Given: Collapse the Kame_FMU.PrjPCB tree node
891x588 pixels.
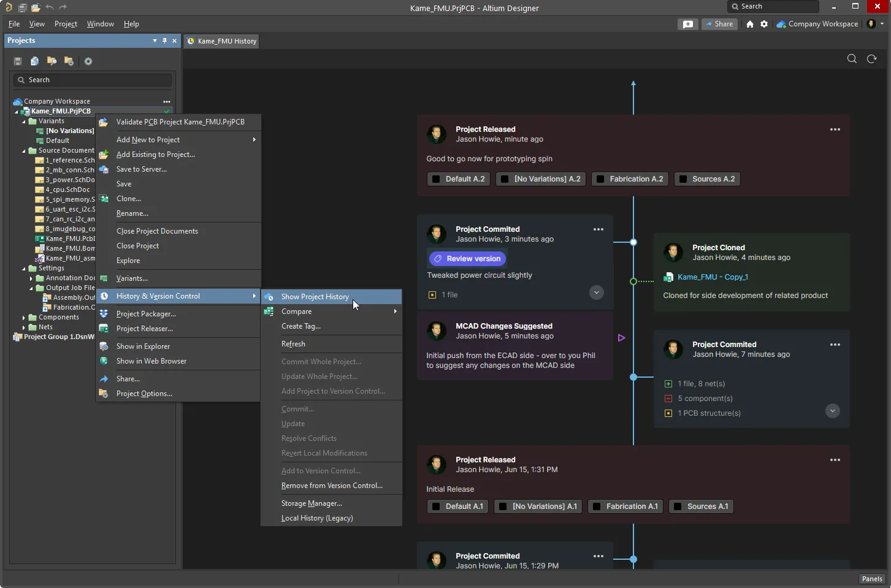Looking at the screenshot, I should [x=17, y=112].
